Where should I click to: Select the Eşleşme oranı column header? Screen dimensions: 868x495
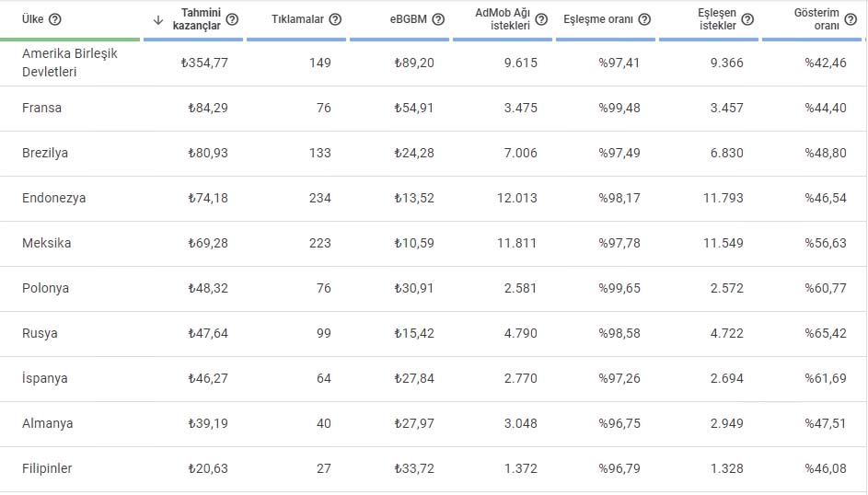point(598,19)
